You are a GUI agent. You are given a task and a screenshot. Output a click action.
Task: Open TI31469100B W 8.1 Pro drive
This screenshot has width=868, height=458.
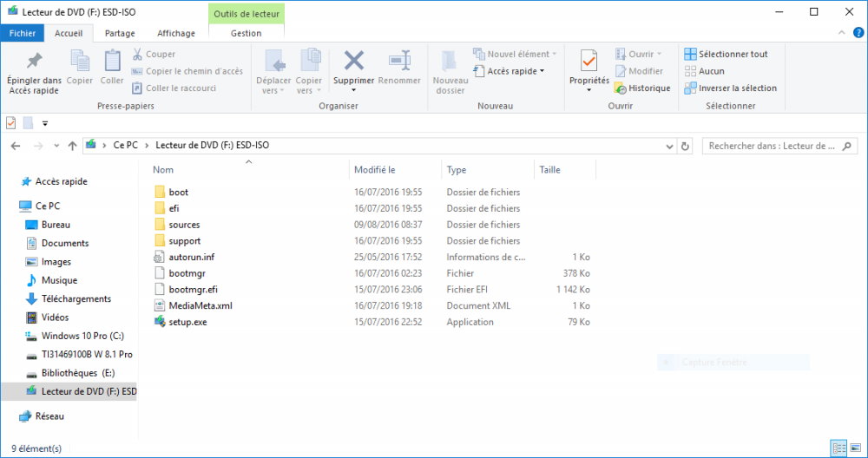tap(86, 355)
